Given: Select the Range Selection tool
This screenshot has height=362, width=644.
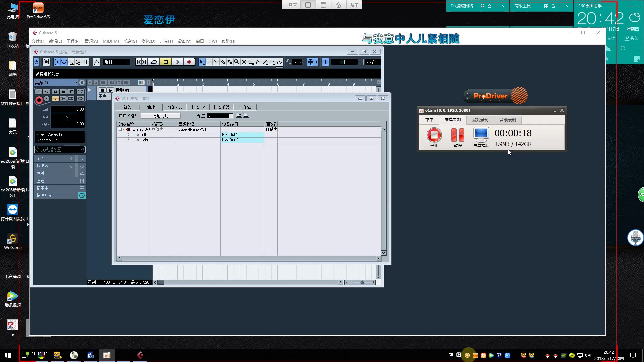Looking at the screenshot, I should (209, 62).
